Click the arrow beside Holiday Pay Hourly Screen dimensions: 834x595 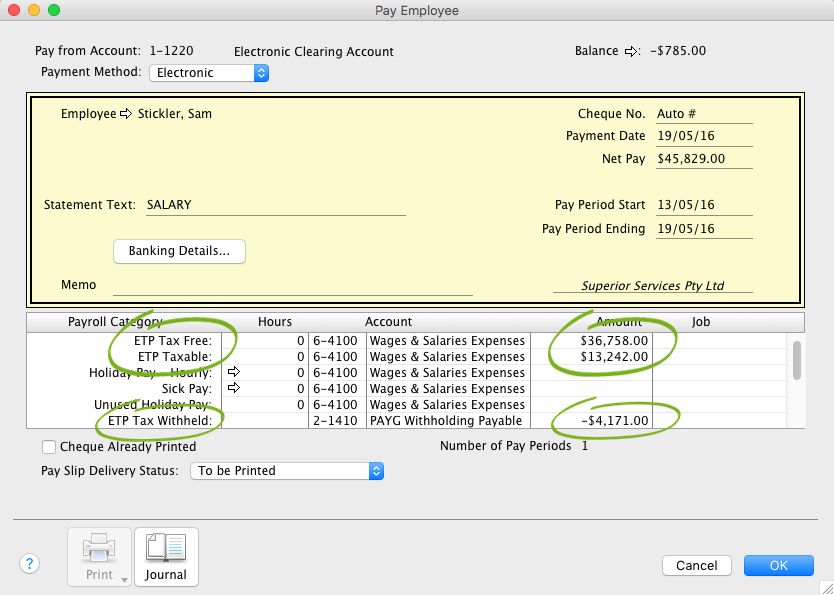click(234, 373)
